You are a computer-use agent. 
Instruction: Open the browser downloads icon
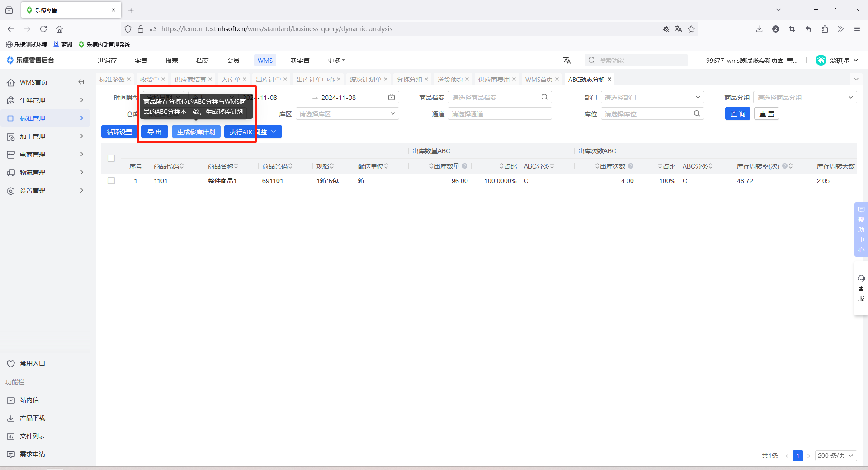tap(759, 29)
